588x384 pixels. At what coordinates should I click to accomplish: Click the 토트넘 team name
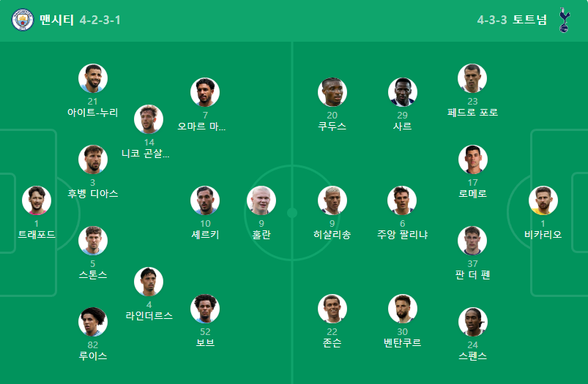pyautogui.click(x=529, y=20)
